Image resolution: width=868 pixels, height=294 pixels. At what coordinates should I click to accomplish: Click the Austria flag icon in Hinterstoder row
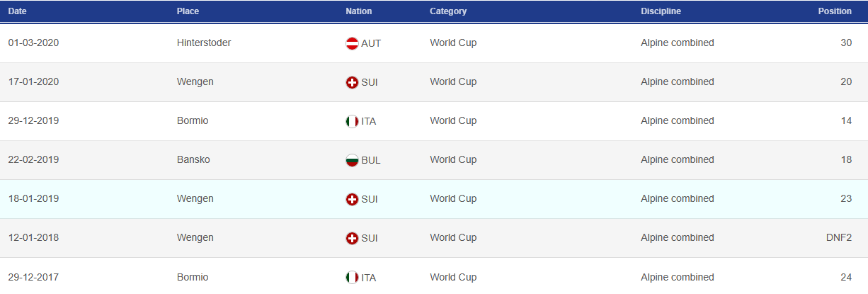352,43
